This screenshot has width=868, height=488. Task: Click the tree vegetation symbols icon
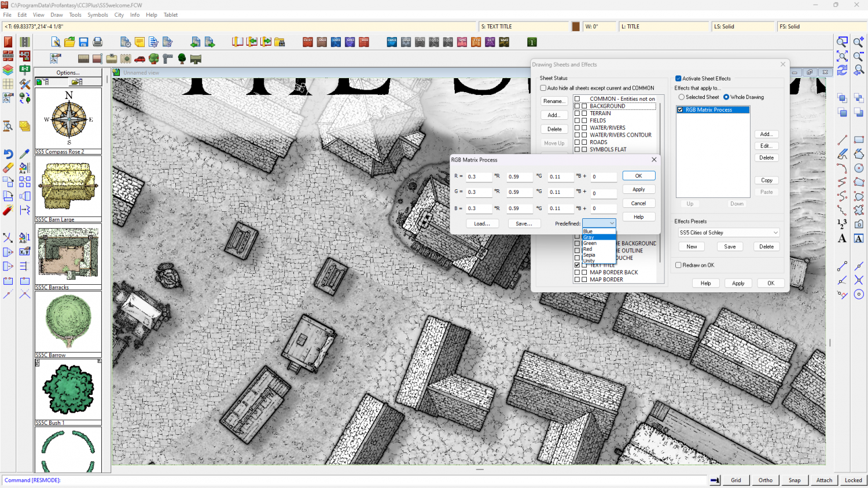153,58
